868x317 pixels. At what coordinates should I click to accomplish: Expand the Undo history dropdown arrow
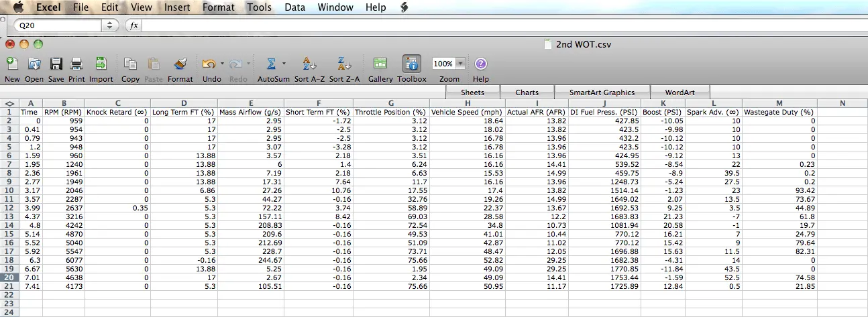coord(221,64)
